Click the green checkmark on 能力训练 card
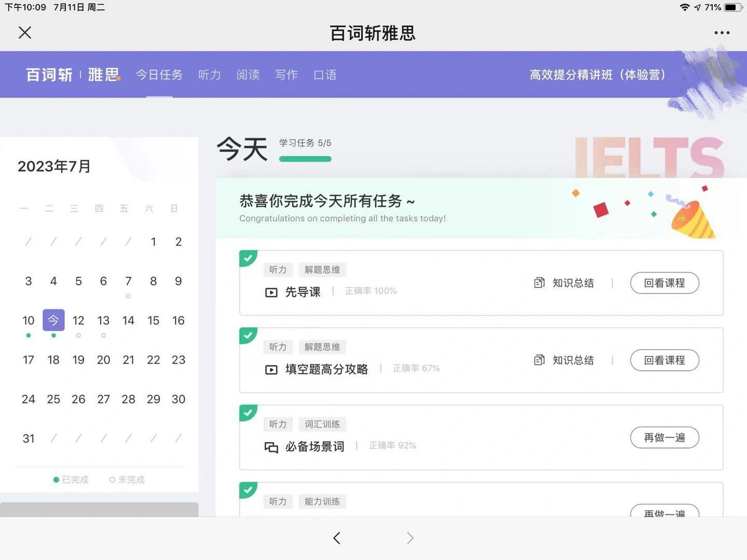 (x=248, y=490)
